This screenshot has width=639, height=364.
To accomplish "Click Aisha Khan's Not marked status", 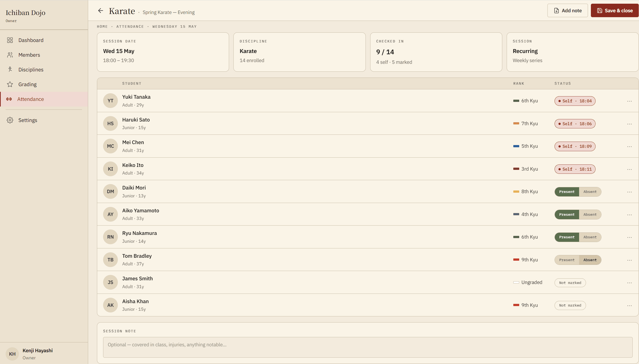I will 570,305.
